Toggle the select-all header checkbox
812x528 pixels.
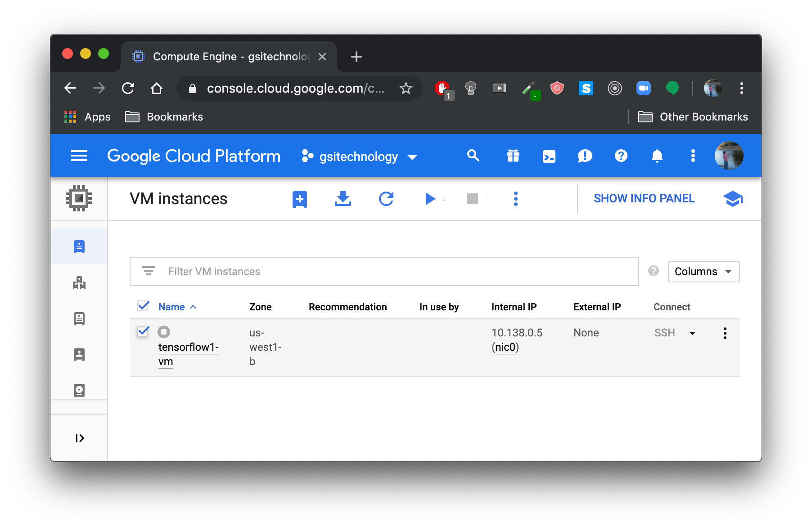click(143, 306)
